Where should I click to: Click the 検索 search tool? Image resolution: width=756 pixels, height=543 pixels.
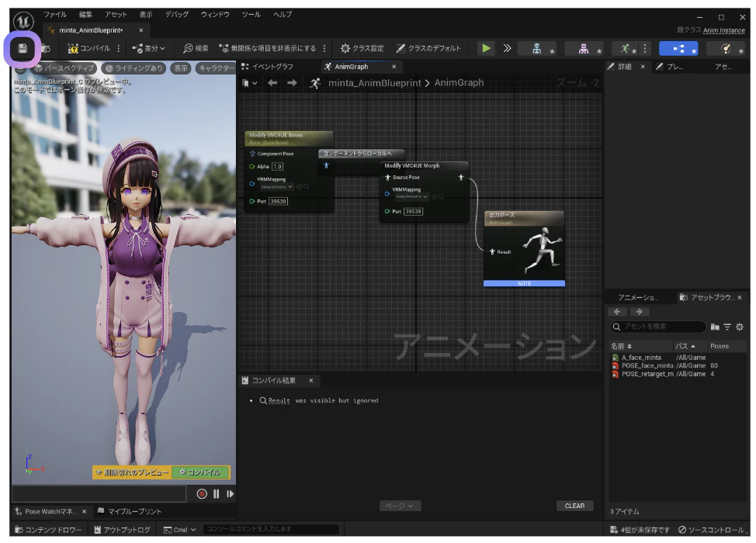pos(196,48)
